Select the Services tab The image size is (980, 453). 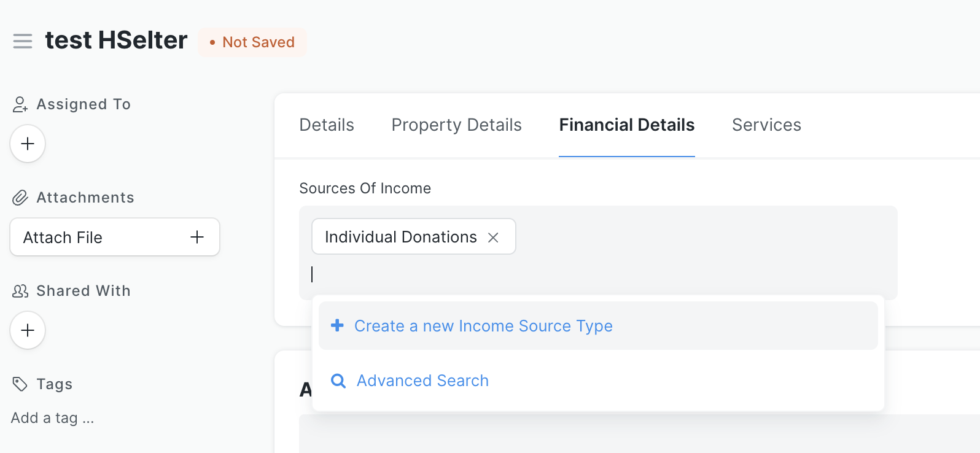[766, 125]
